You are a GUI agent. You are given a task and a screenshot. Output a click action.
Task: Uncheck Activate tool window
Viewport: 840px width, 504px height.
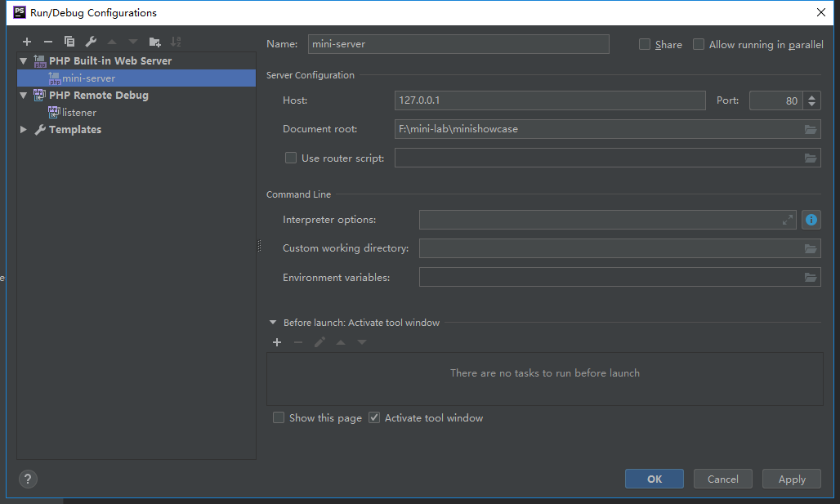[x=374, y=418]
